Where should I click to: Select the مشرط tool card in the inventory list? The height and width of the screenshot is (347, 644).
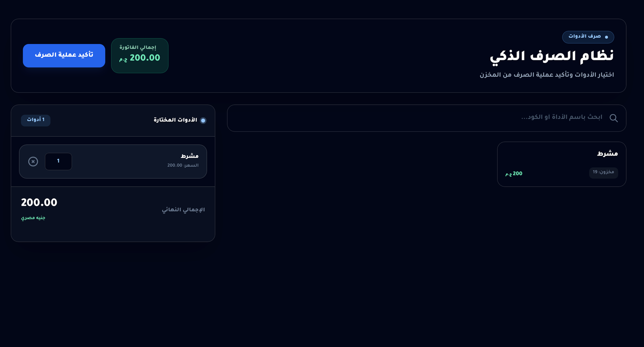[x=561, y=164]
